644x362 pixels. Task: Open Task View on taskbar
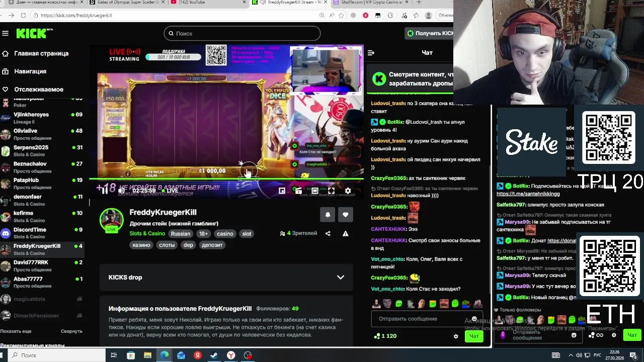(x=114, y=355)
